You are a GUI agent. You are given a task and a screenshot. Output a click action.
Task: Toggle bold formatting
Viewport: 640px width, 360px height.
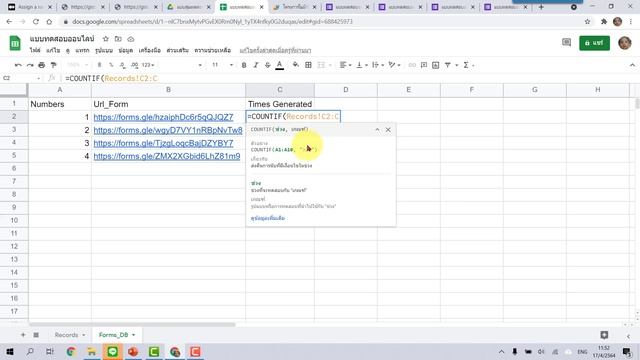(x=244, y=65)
